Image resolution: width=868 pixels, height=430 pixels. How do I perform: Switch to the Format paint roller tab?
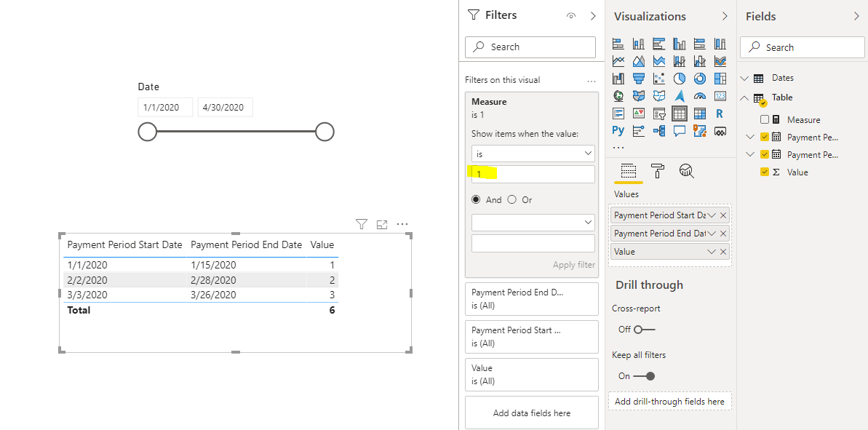click(x=658, y=171)
